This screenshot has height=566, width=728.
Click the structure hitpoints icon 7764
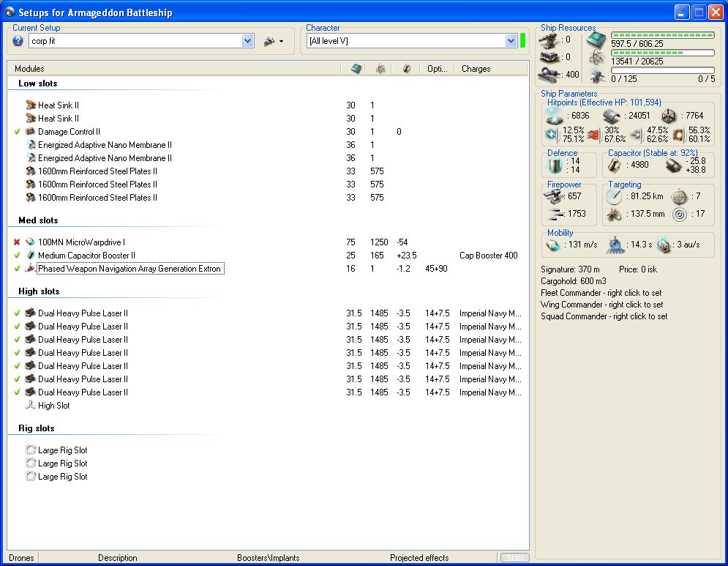(669, 116)
